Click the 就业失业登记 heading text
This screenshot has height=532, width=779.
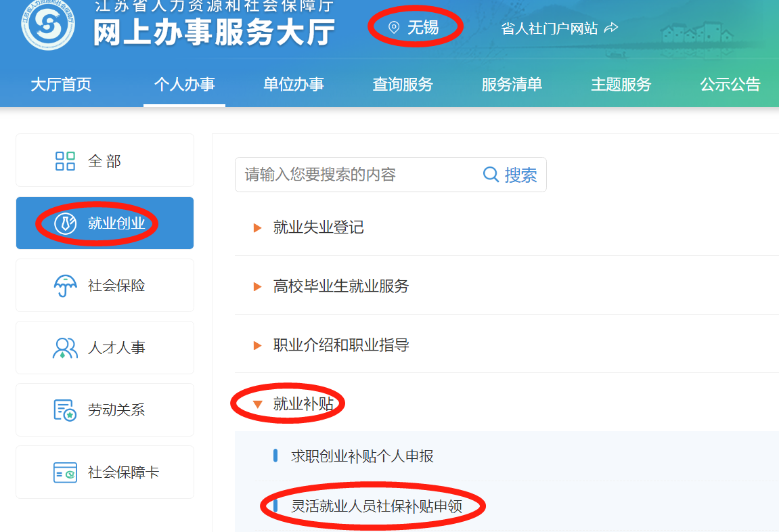(x=319, y=227)
